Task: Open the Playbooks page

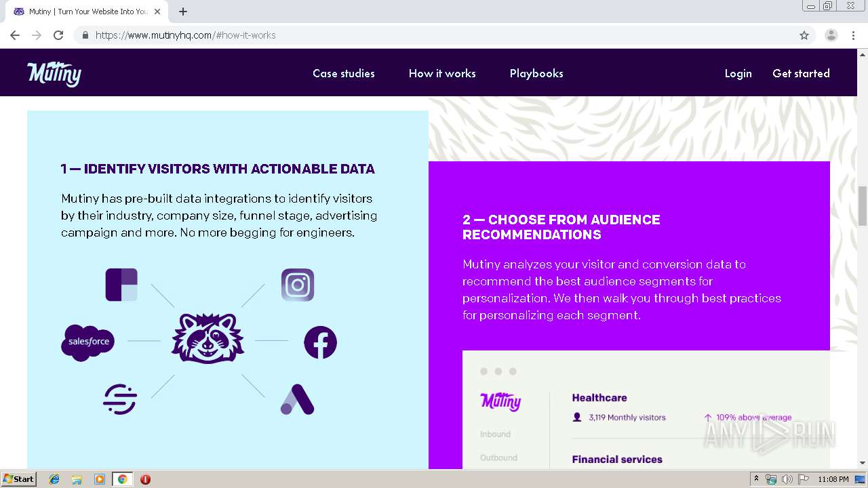Action: [536, 73]
